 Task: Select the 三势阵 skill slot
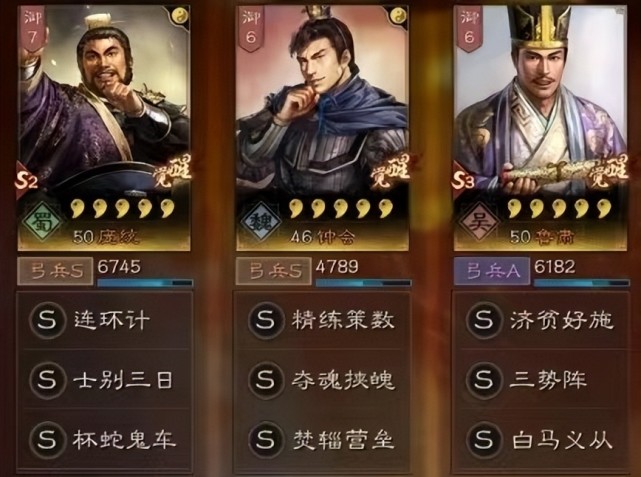tap(541, 380)
